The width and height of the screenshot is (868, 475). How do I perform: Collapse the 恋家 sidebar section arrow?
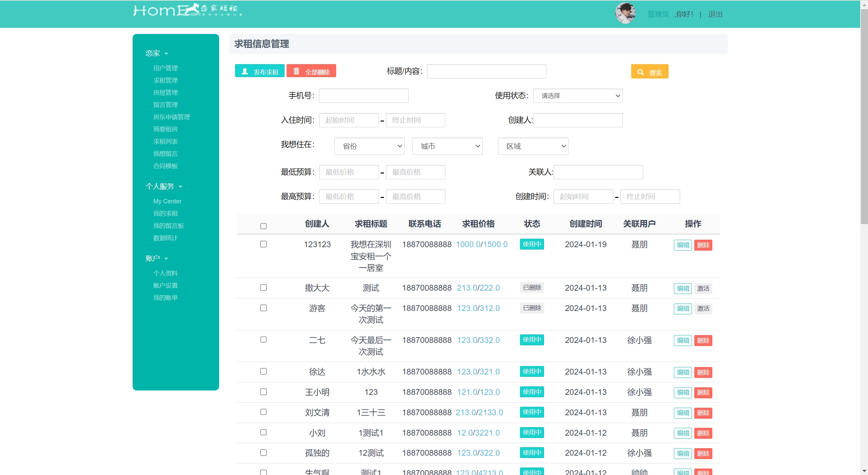pos(166,54)
